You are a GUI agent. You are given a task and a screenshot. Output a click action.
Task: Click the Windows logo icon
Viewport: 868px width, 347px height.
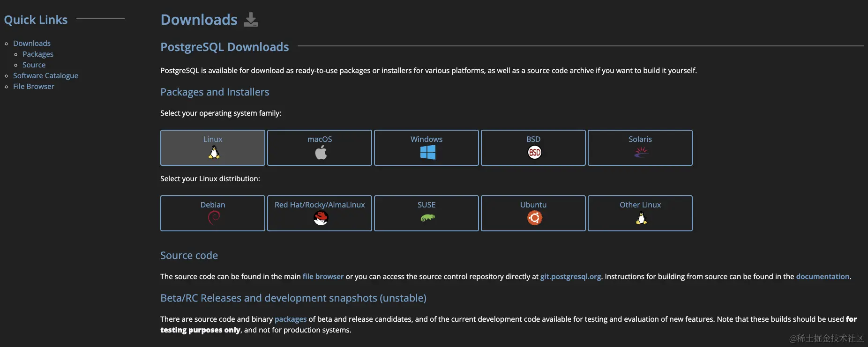point(427,152)
